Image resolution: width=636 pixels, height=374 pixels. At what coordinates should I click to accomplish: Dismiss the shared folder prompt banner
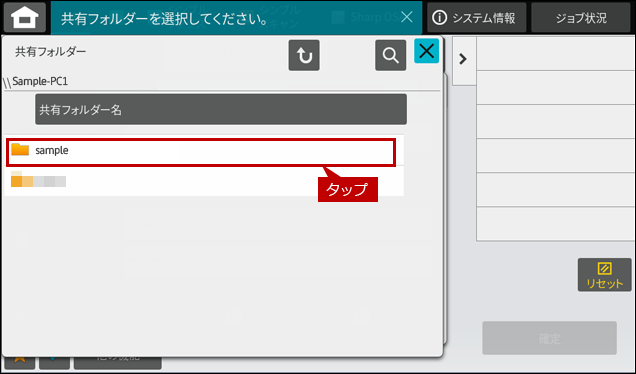406,17
